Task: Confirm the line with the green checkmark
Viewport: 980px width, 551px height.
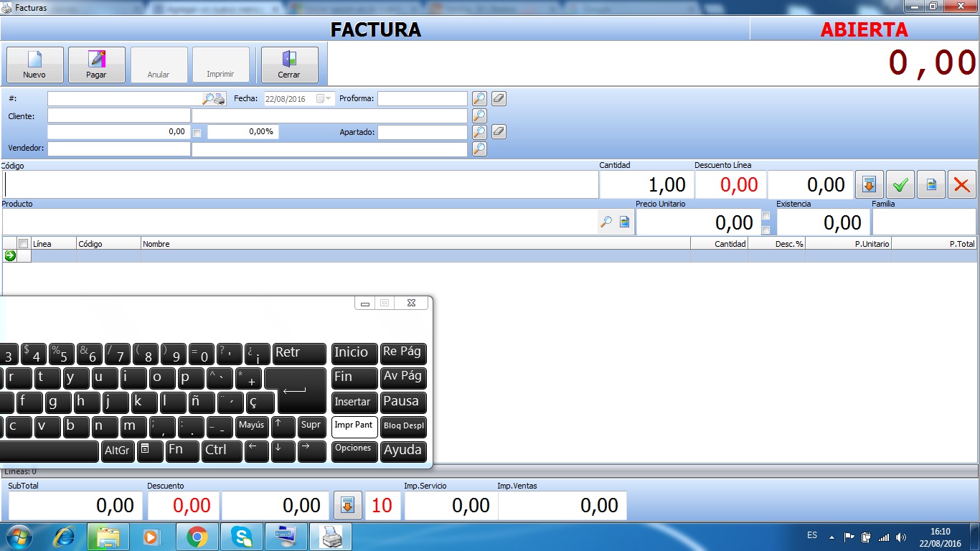Action: (900, 185)
